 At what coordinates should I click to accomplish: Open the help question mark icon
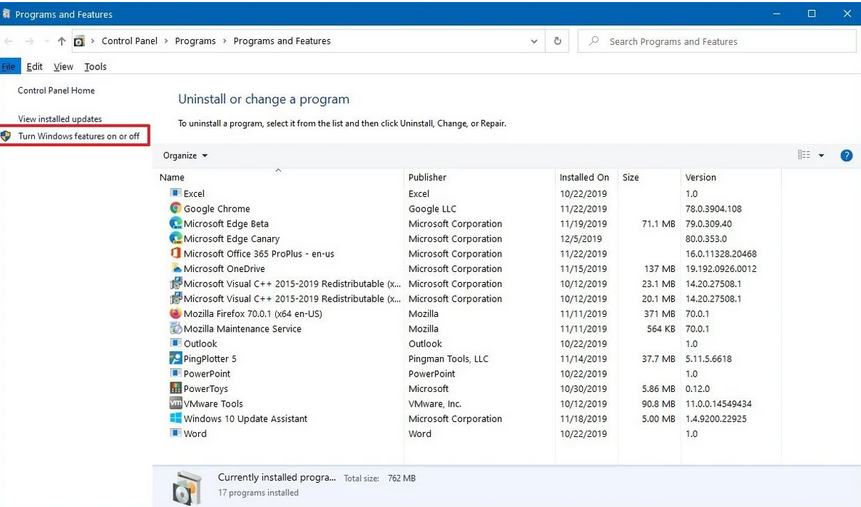pos(846,155)
